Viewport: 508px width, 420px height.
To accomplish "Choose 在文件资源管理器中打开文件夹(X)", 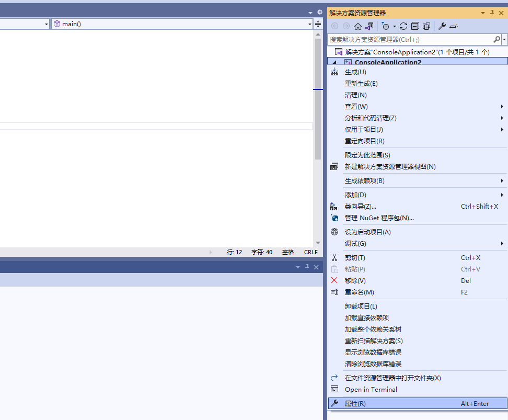I will point(418,378).
